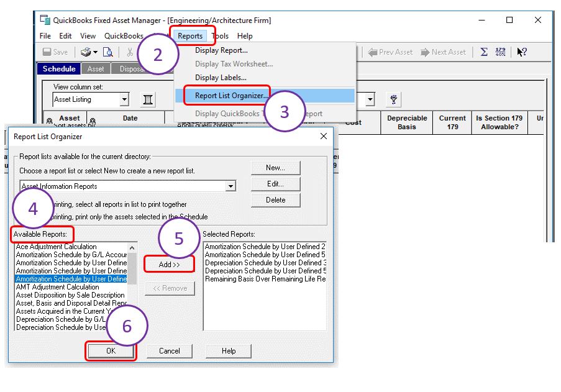The height and width of the screenshot is (392, 561).
Task: Select Ace Adjustment Calculation in Available Reports
Action: pyautogui.click(x=71, y=247)
